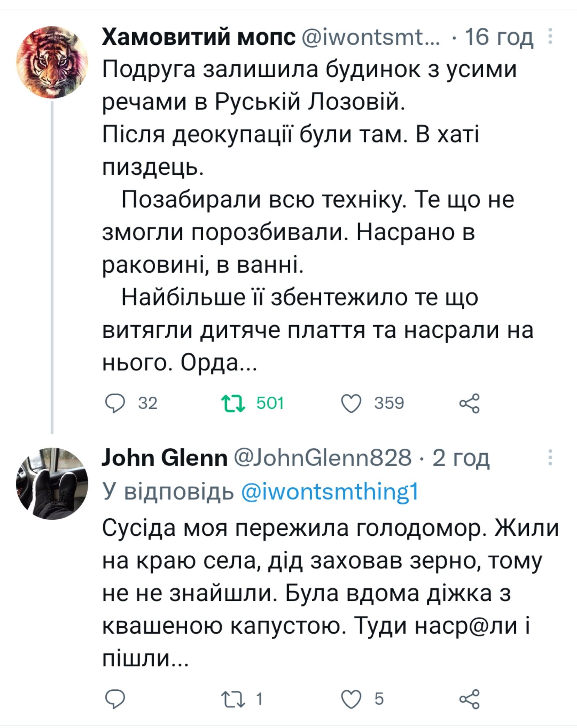The height and width of the screenshot is (728, 577).
Task: Reply to John Glenn's tweet
Action: [x=115, y=699]
